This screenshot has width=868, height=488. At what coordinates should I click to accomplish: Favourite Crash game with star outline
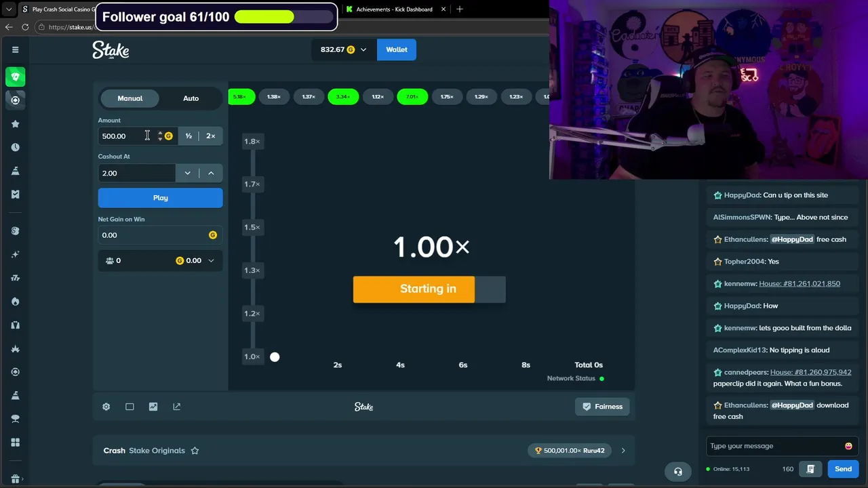pyautogui.click(x=195, y=451)
